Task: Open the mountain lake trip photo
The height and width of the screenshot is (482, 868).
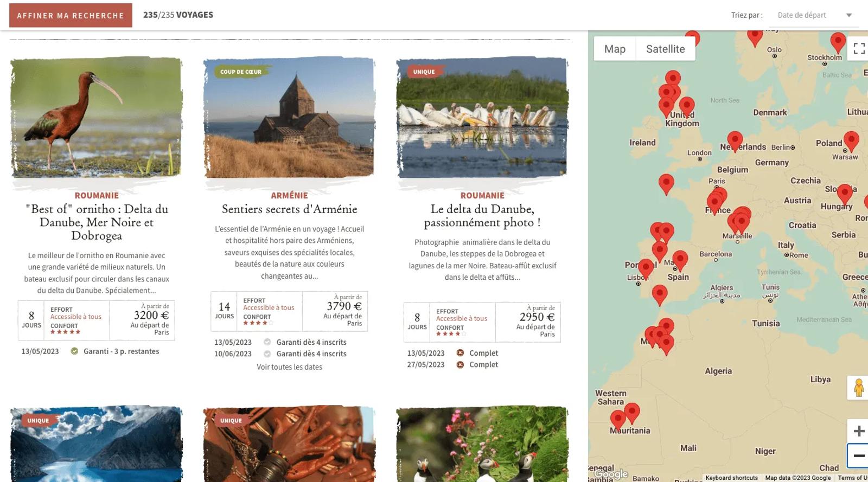Action: (97, 444)
